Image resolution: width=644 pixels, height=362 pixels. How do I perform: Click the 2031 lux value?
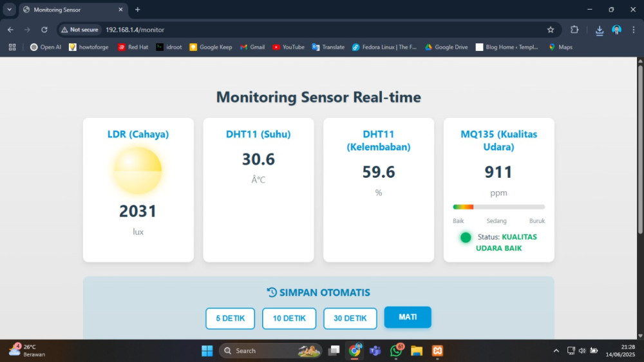[138, 211]
